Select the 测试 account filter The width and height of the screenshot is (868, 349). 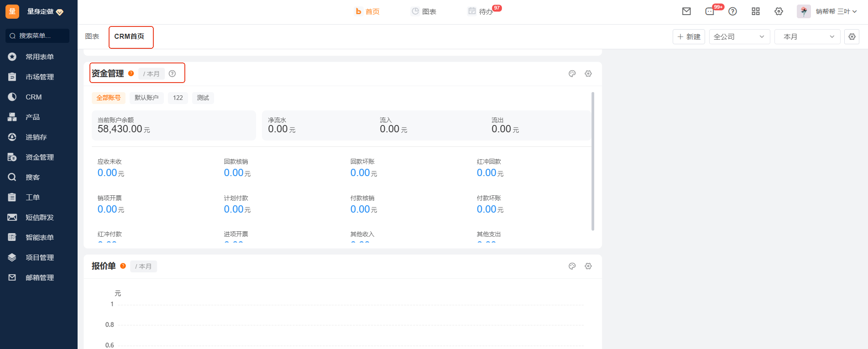click(x=203, y=98)
